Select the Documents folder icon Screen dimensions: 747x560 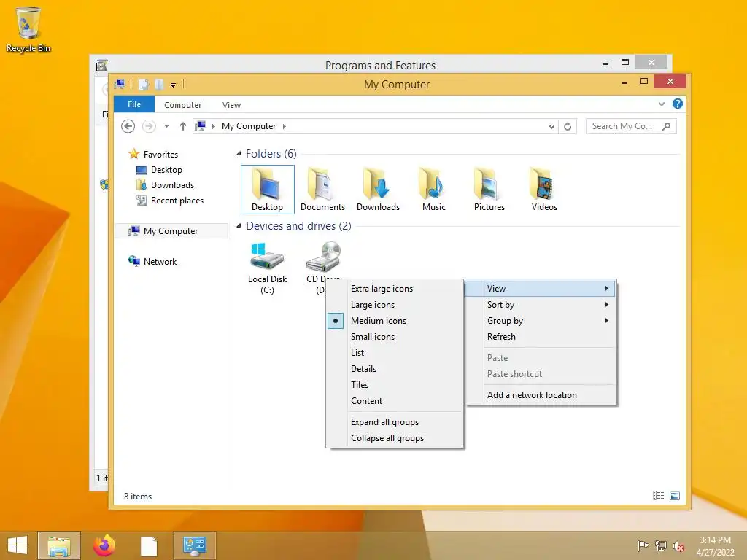(322, 189)
